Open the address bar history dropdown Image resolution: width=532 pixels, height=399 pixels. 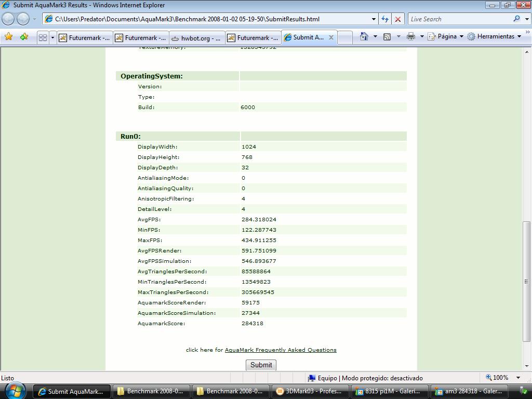tap(374, 19)
